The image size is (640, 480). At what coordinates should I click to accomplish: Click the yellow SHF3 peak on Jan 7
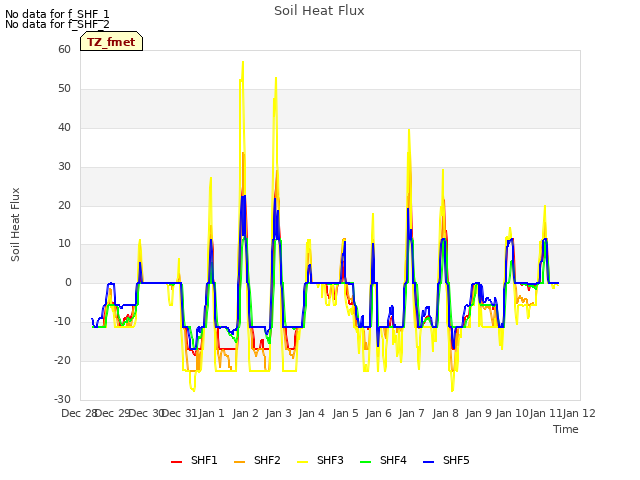409,130
